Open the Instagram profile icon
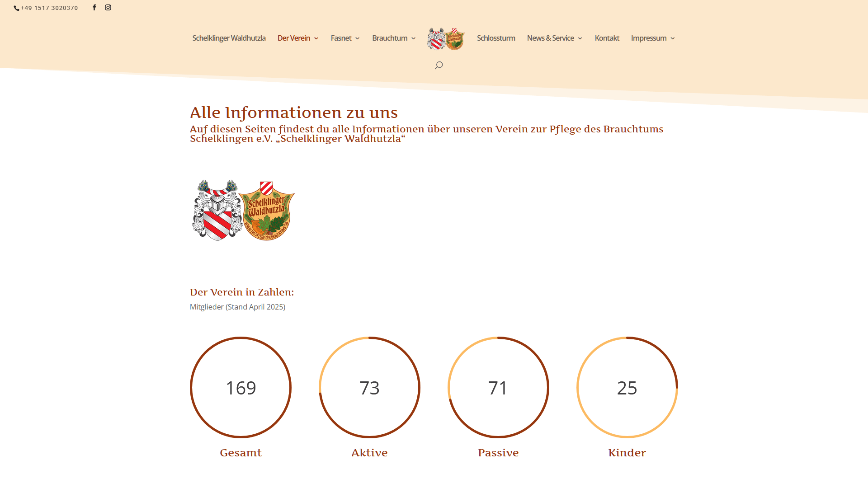 [108, 8]
